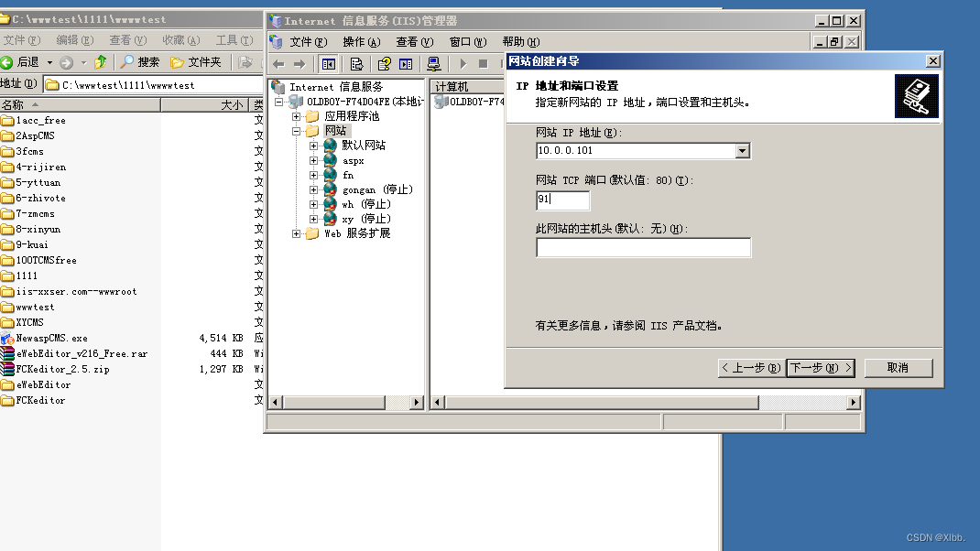Click the NewaspCMS.exe file icon
This screenshot has width=980, height=551.
point(7,338)
